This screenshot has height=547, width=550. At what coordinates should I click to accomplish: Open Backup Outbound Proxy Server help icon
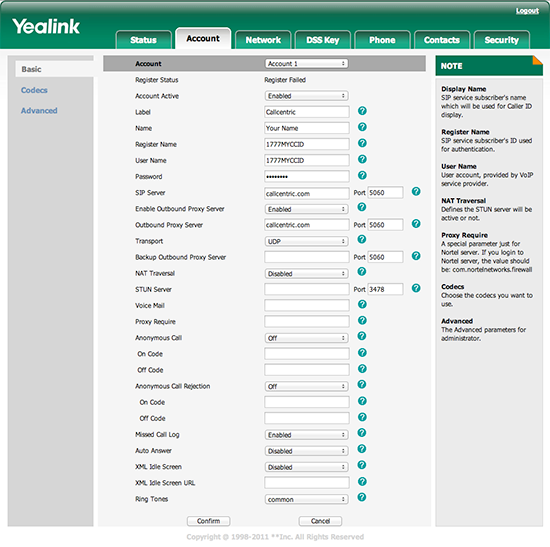pyautogui.click(x=416, y=256)
